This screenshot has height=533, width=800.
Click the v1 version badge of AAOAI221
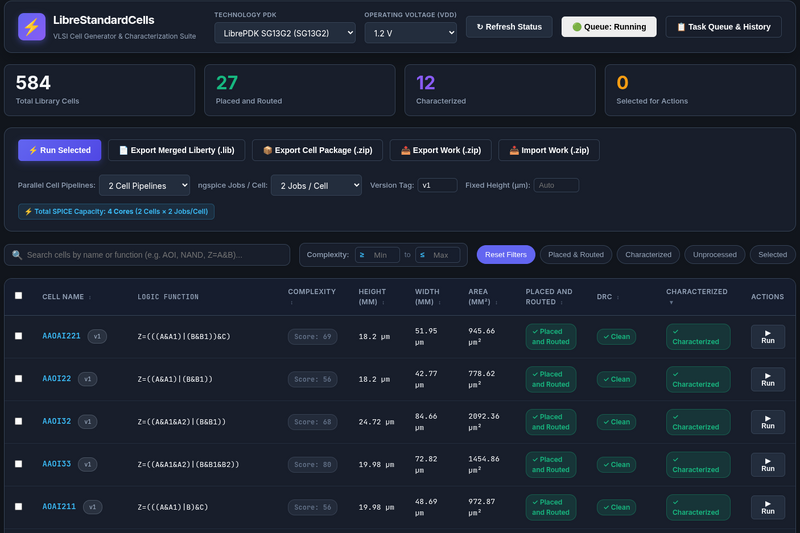pos(97,337)
